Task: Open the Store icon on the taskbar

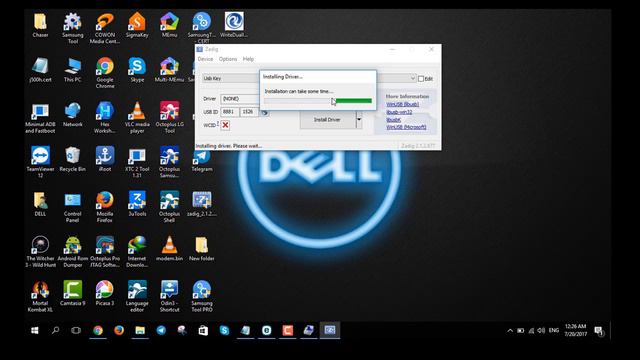Action: [203, 330]
